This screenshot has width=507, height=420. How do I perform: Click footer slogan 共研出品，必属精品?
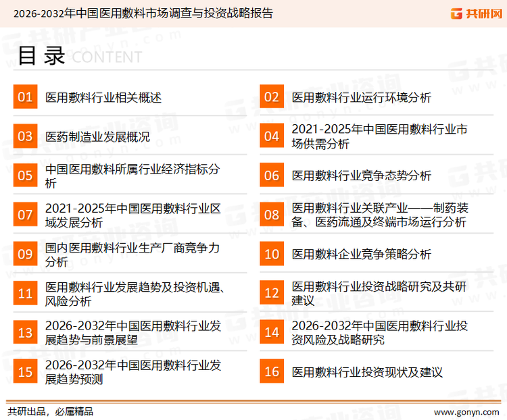(51, 412)
